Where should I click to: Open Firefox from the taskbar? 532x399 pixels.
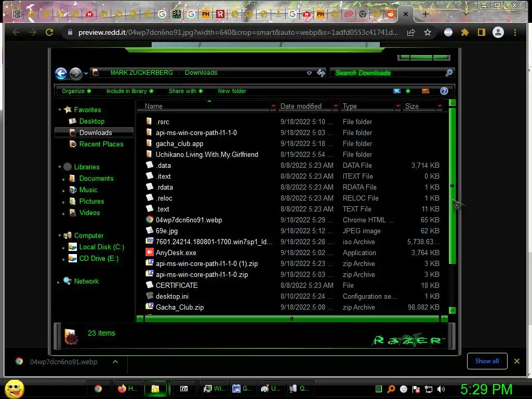[128, 389]
